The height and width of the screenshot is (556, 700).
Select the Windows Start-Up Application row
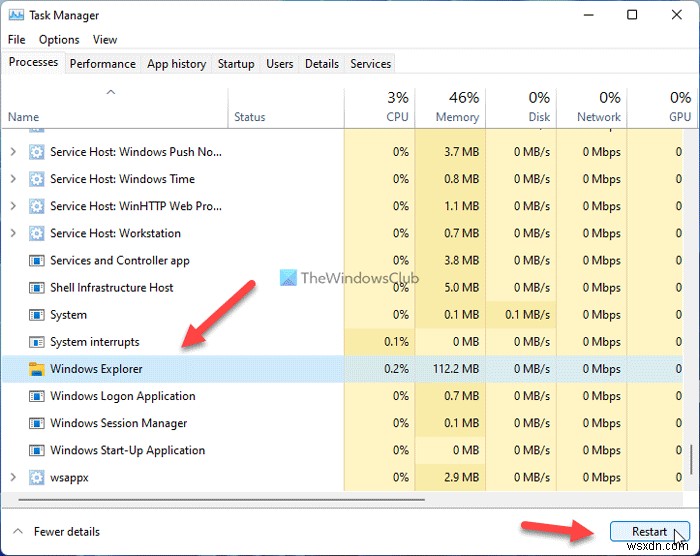point(342,450)
